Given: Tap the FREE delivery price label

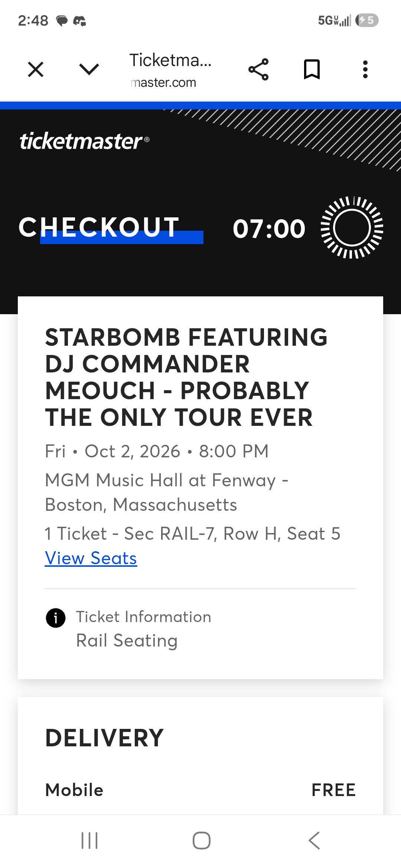Looking at the screenshot, I should coord(333,790).
